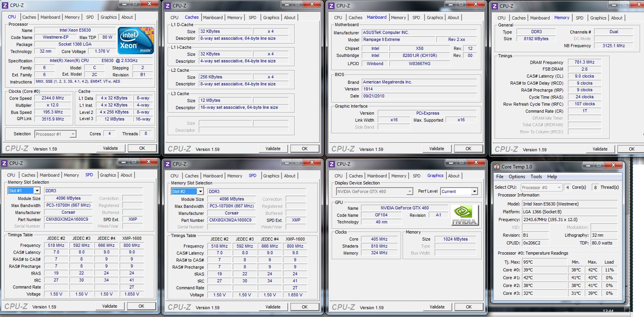Viewport: 644px width, 317px height.
Task: Click Validate in the Slot #1 SPD window
Action: (110, 306)
